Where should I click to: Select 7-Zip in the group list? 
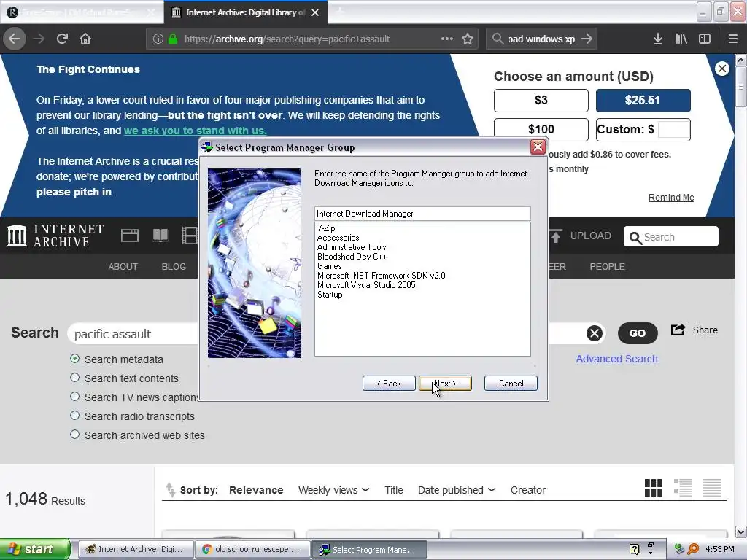click(326, 228)
